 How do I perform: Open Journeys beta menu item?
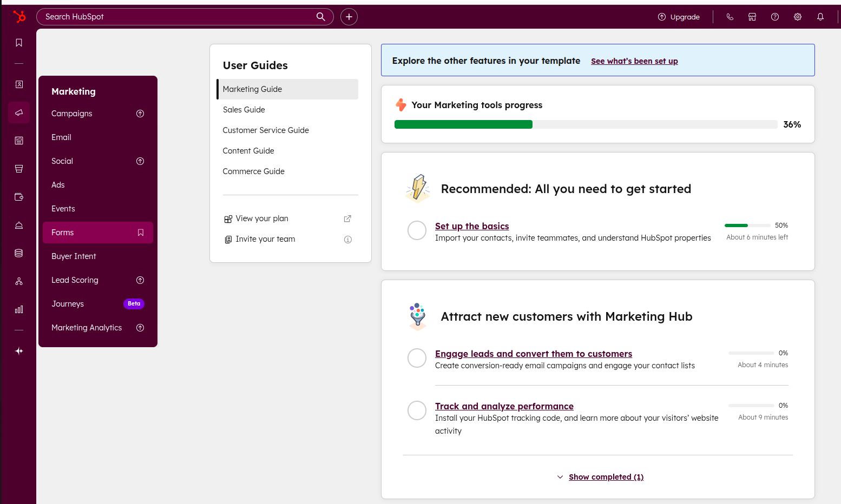pyautogui.click(x=98, y=304)
